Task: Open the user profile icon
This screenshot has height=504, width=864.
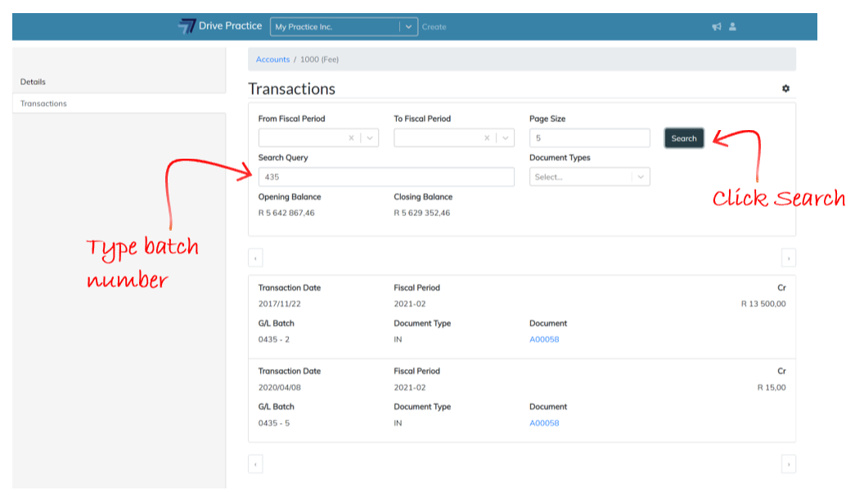Action: click(732, 27)
